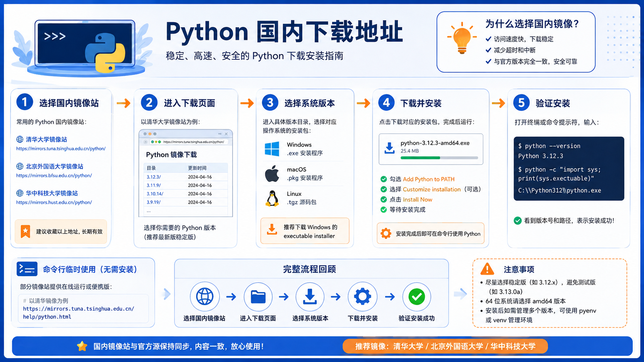644x362 pixels.
Task: Click the globe icon beside 清华大学镜像站
Action: [x=20, y=139]
